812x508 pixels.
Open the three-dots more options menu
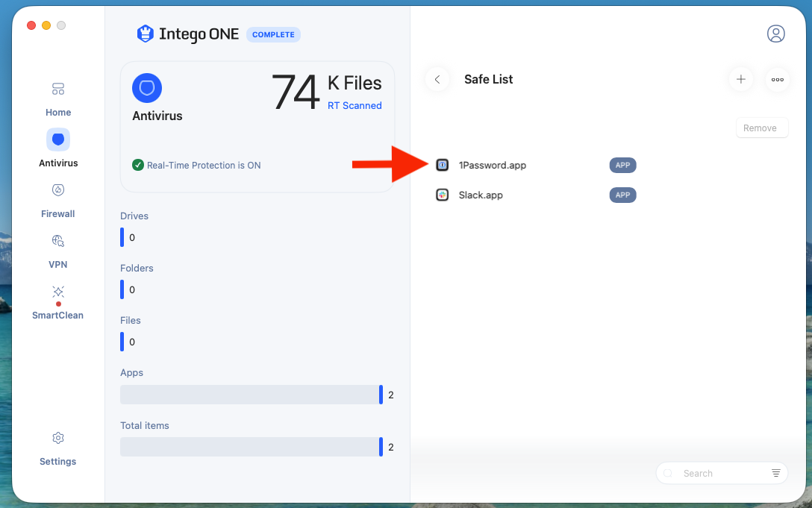click(x=778, y=79)
